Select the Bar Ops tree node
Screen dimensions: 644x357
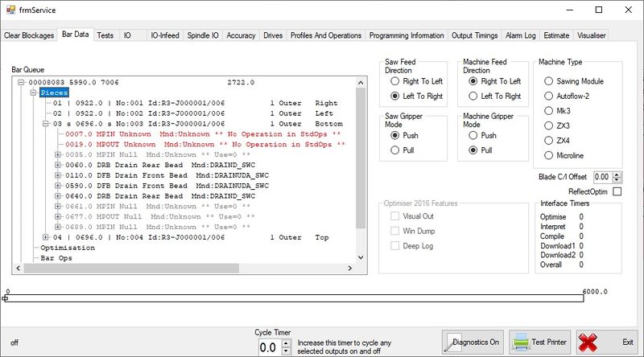[x=56, y=258]
